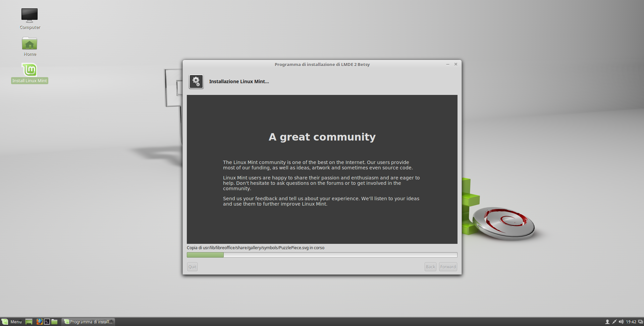The image size is (644, 326).
Task: Click the Programma di install... taskbar entry
Action: point(88,322)
